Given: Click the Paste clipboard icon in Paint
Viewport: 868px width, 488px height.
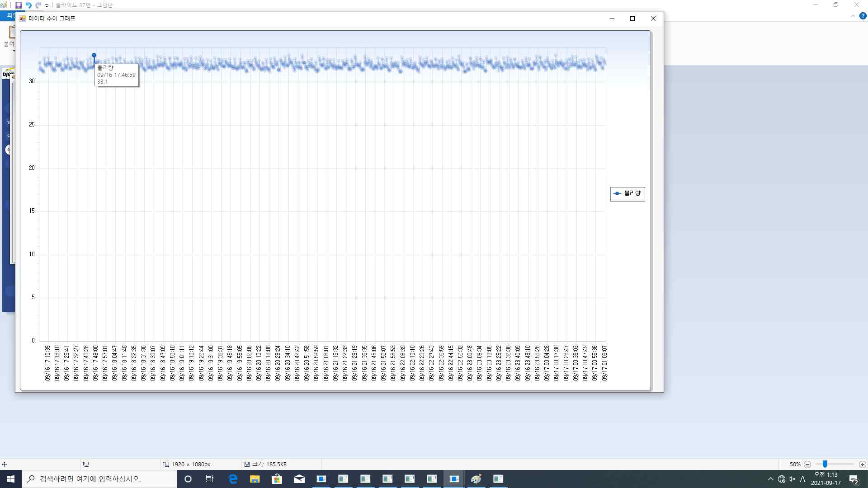Looking at the screenshot, I should click(x=12, y=32).
